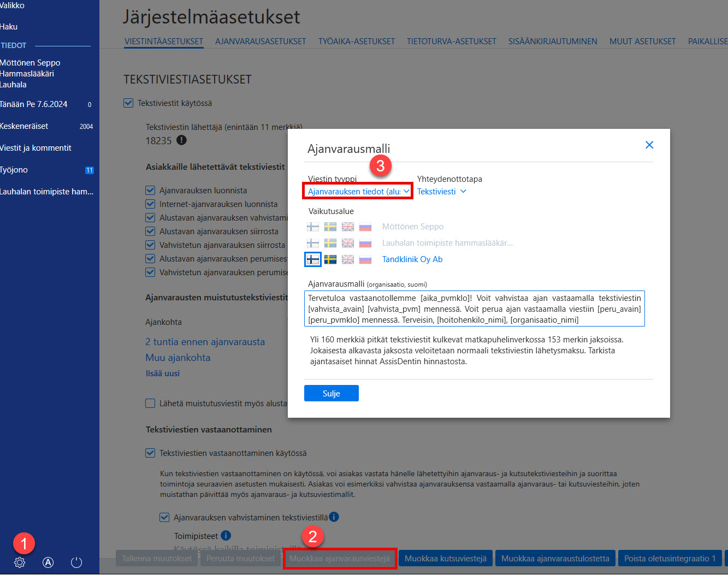Select UK flag in Möttönen Seppo row
This screenshot has width=728, height=581.
pyautogui.click(x=348, y=227)
